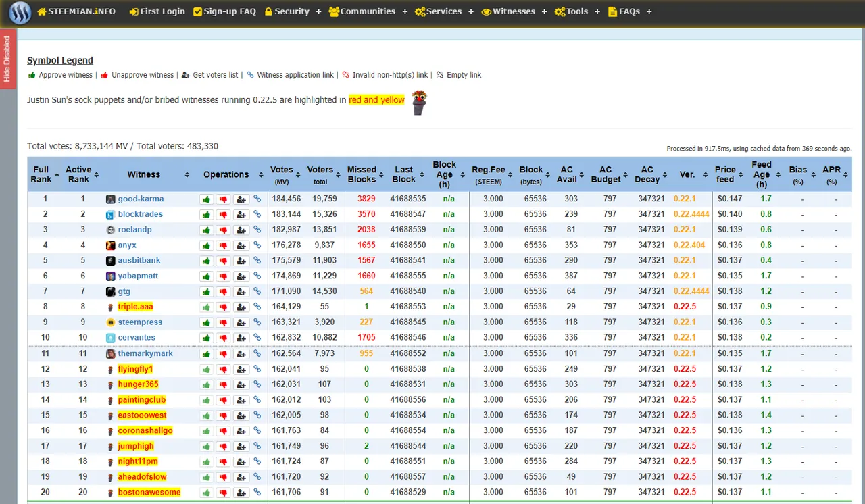Unapprove witness paintingclub thumbs-down icon

pos(223,401)
